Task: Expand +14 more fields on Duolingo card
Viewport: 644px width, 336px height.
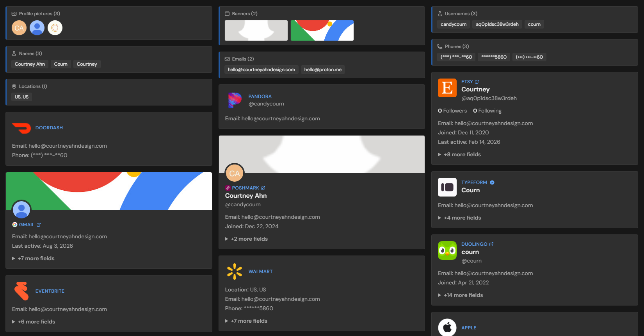Action: pos(461,295)
